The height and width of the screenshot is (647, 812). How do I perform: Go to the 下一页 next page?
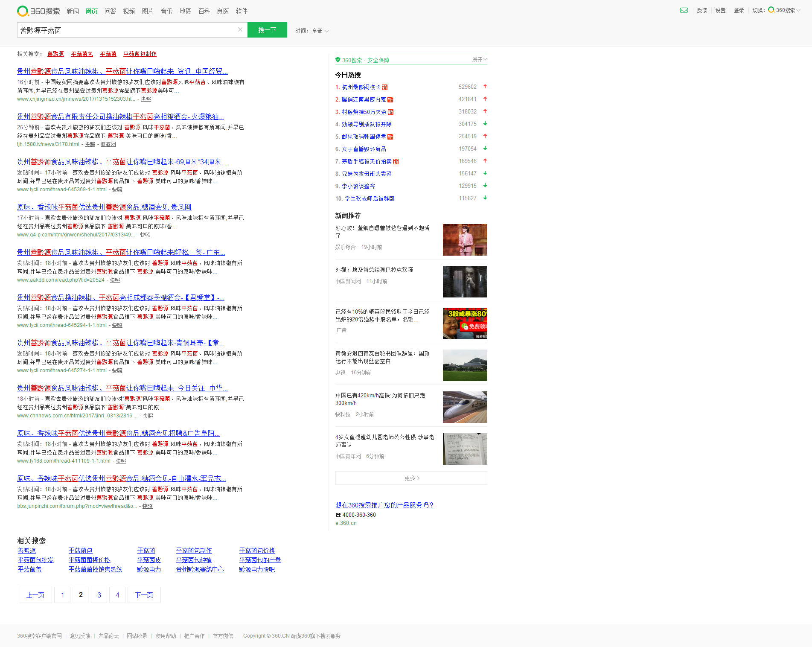tap(144, 595)
